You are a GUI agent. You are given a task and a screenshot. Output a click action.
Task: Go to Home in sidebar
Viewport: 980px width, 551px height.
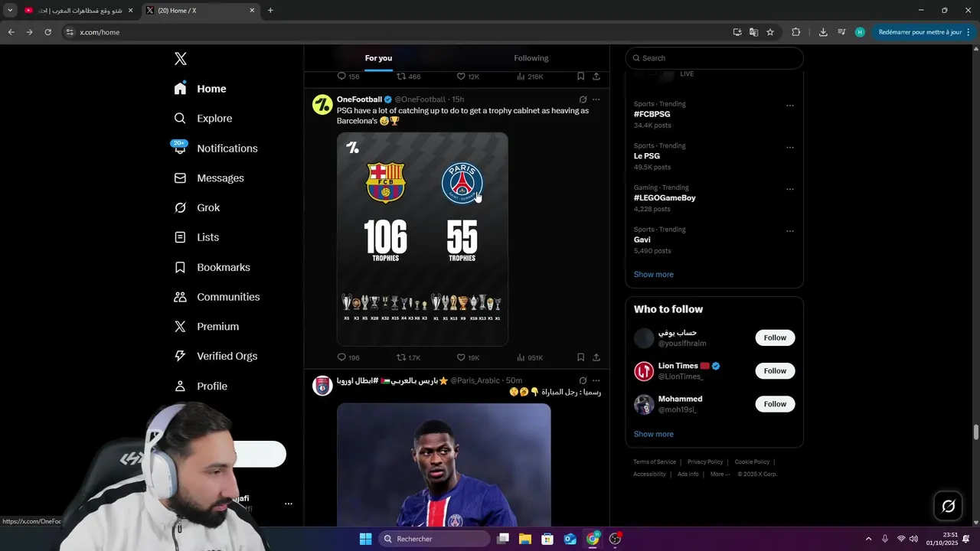click(200, 89)
